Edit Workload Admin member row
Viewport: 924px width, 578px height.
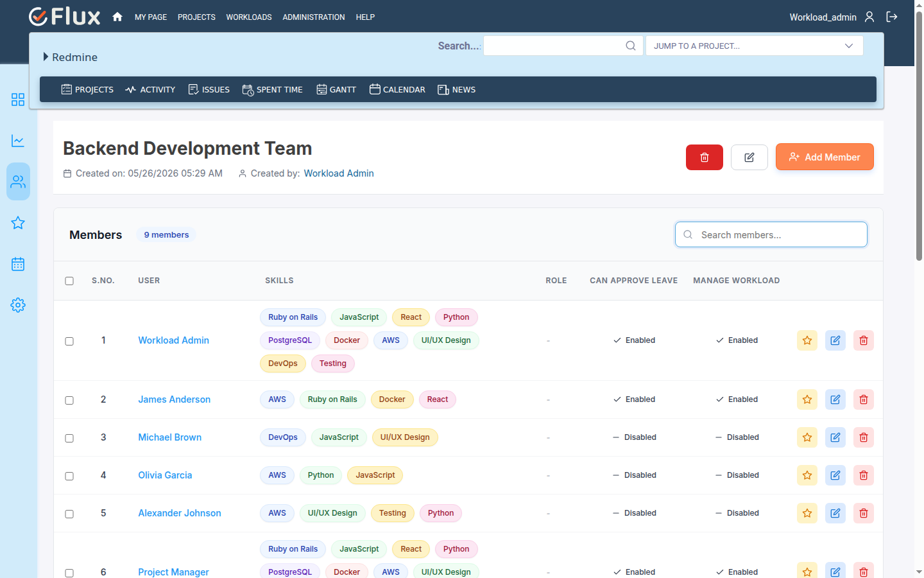[x=835, y=340]
